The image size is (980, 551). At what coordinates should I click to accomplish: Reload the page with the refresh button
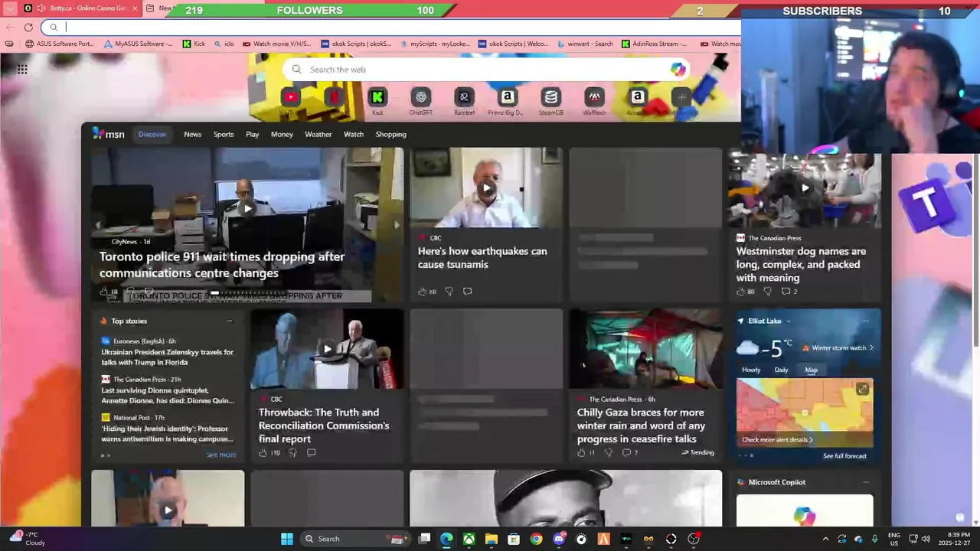pyautogui.click(x=28, y=28)
